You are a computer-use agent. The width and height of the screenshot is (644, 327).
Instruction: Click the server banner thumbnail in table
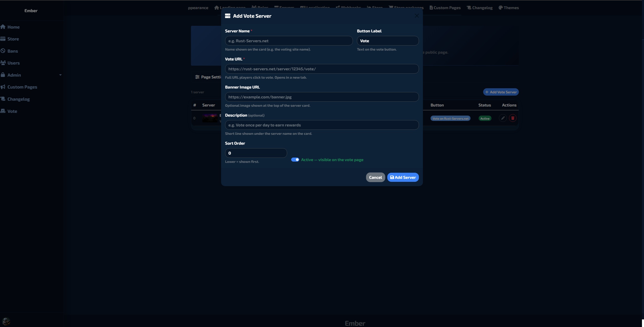click(210, 118)
